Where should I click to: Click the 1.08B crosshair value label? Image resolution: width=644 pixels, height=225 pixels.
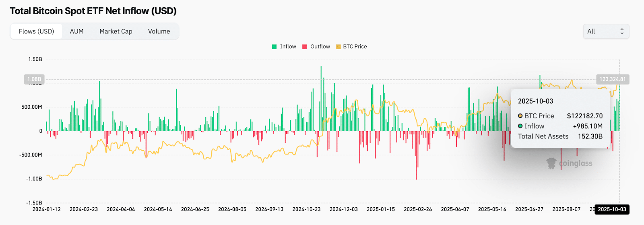pyautogui.click(x=34, y=79)
